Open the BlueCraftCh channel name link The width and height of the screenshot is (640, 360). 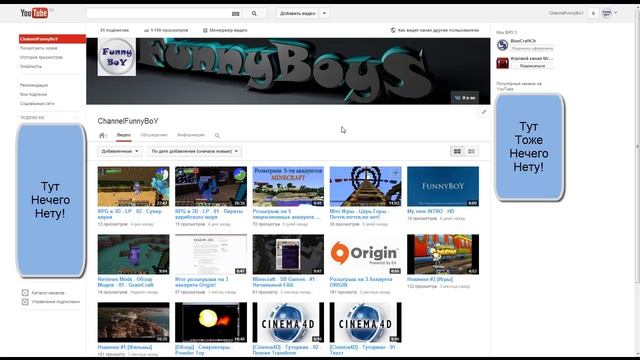tap(523, 41)
